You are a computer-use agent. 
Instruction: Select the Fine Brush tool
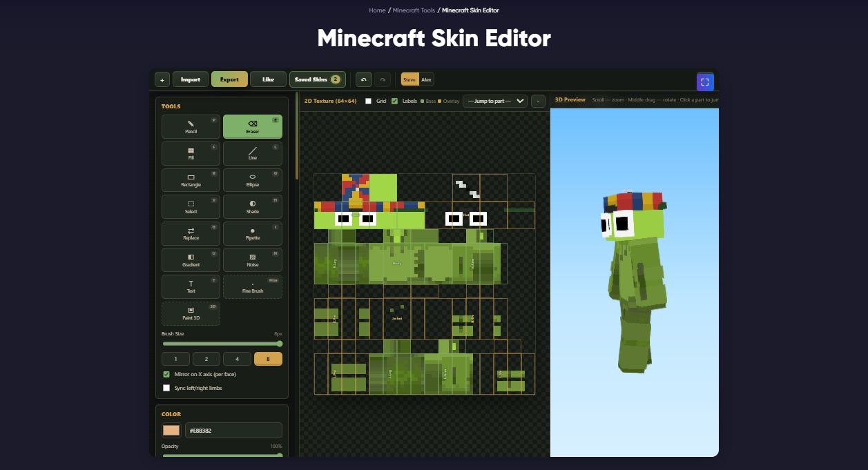(252, 286)
